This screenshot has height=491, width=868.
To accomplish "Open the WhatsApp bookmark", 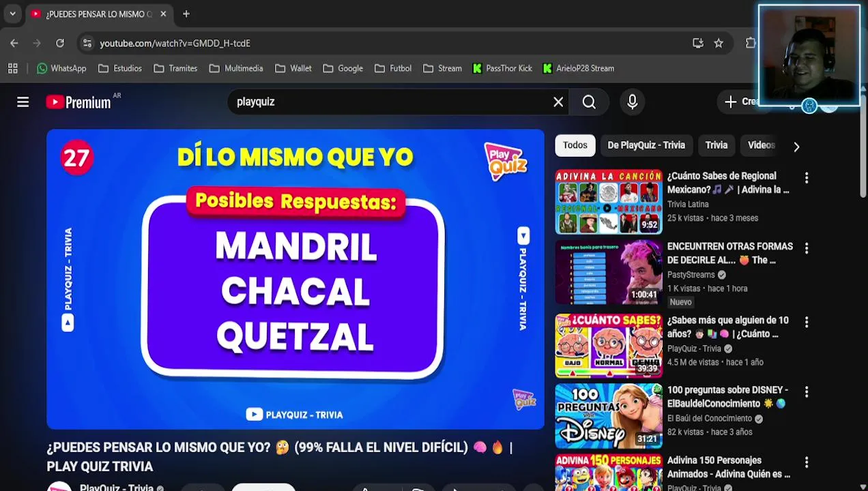I will [x=61, y=68].
